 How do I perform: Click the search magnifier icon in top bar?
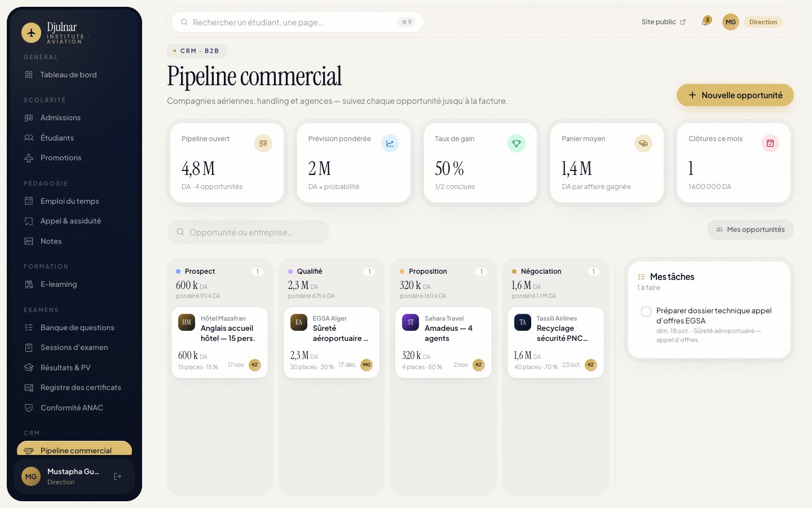184,22
